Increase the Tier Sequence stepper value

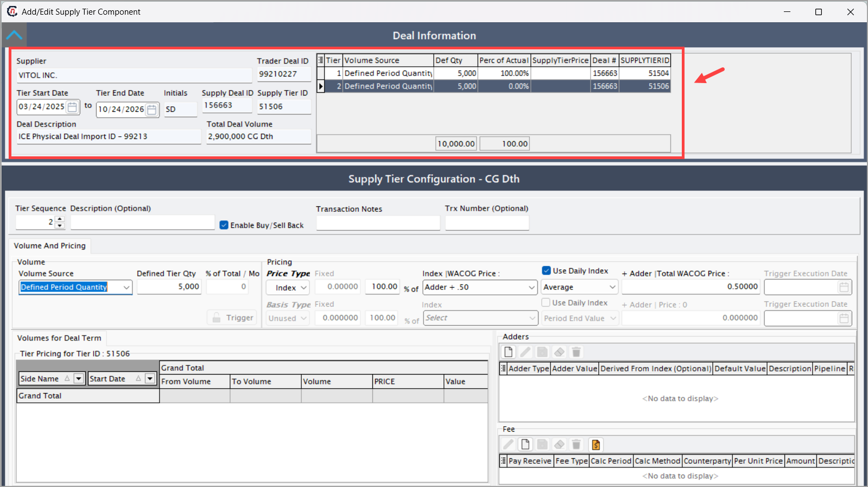(x=60, y=219)
